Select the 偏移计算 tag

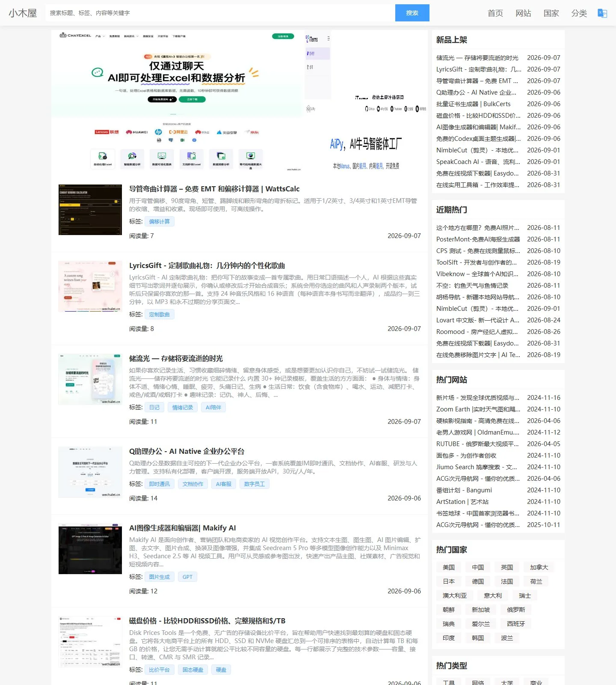point(160,221)
